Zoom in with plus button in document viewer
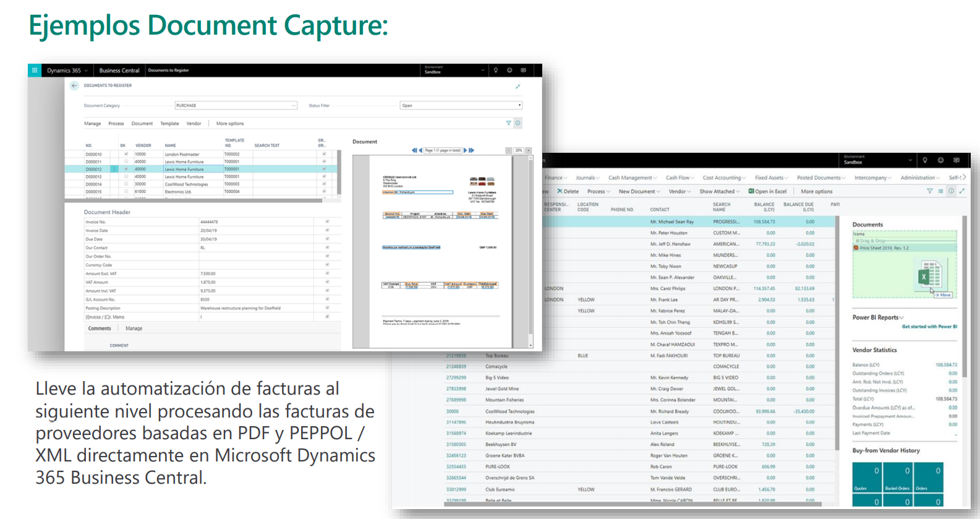 tap(529, 150)
